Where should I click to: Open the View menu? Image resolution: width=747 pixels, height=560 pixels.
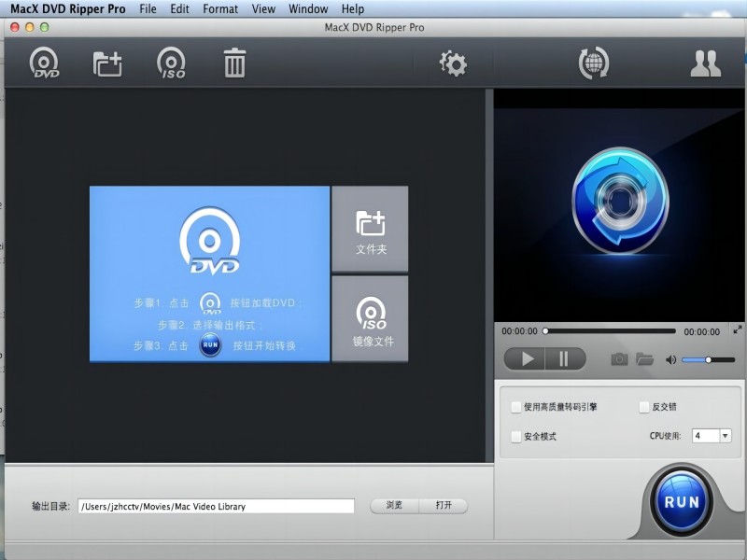[x=263, y=8]
